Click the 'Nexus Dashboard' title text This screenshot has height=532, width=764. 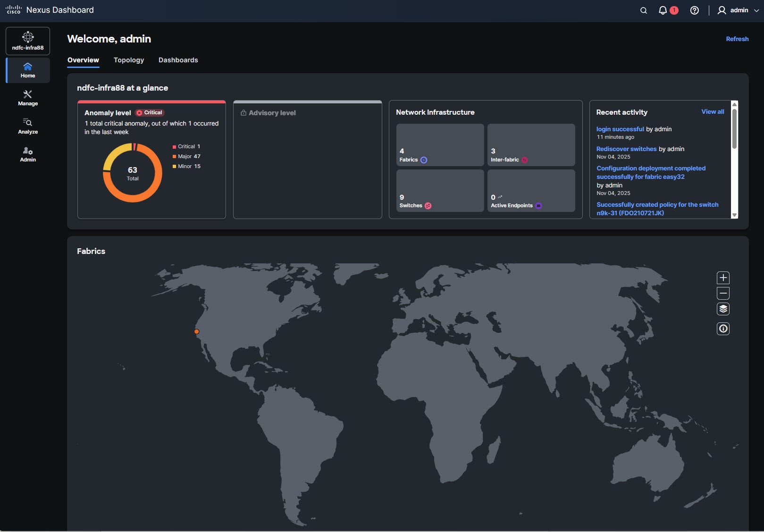pyautogui.click(x=60, y=10)
